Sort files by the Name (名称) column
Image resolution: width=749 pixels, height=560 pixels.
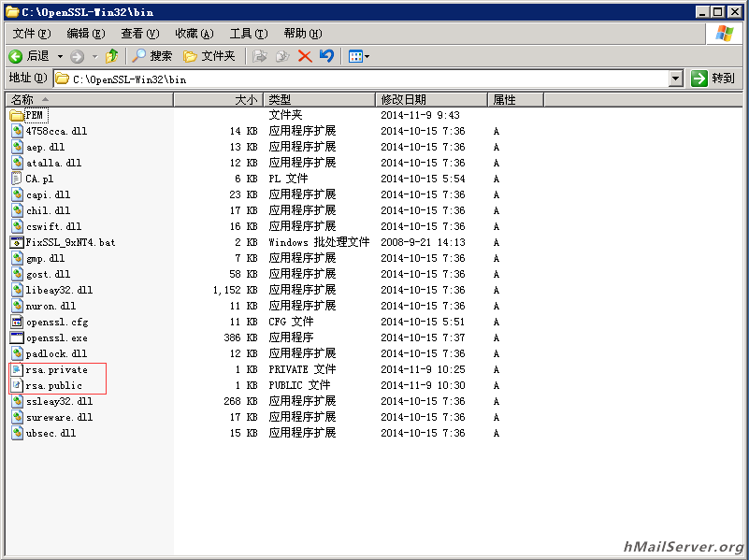pos(89,99)
